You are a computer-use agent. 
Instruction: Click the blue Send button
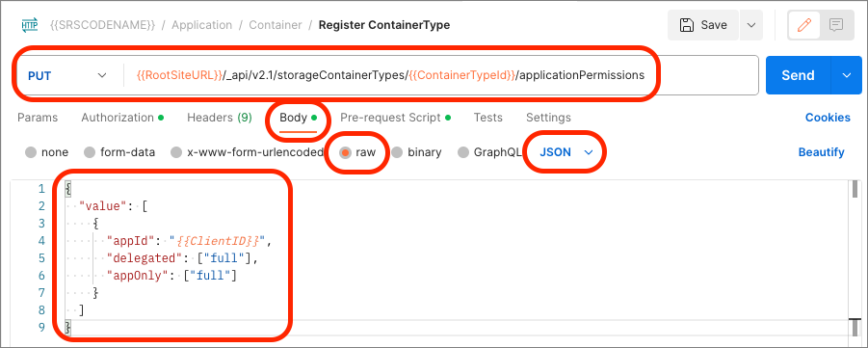(798, 75)
